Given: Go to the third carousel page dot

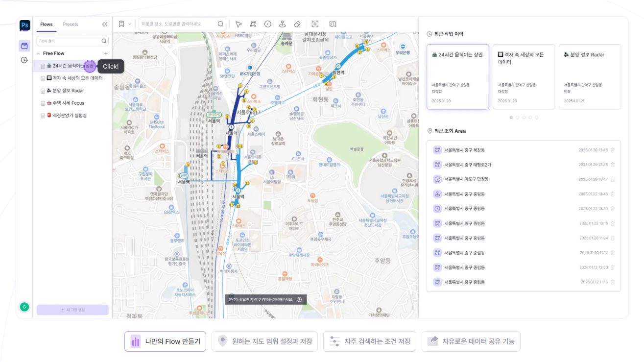Looking at the screenshot, I should click(524, 118).
